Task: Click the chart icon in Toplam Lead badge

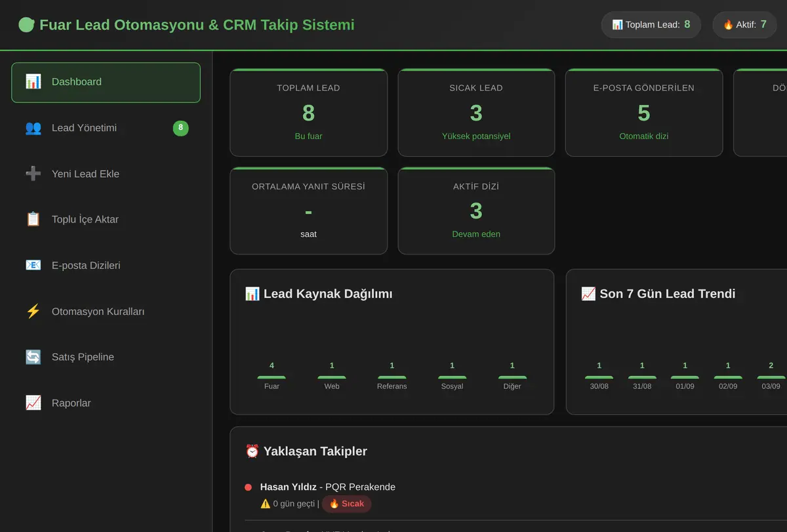Action: 617,25
